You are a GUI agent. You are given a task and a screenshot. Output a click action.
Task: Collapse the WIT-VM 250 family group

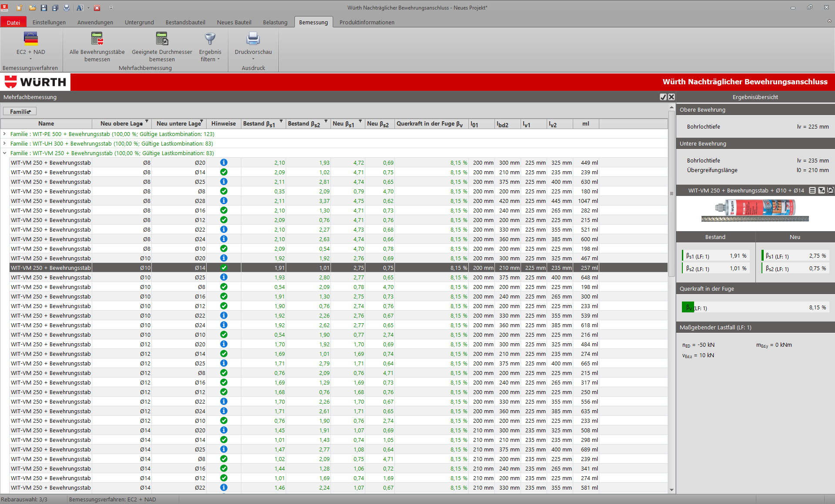coord(5,153)
